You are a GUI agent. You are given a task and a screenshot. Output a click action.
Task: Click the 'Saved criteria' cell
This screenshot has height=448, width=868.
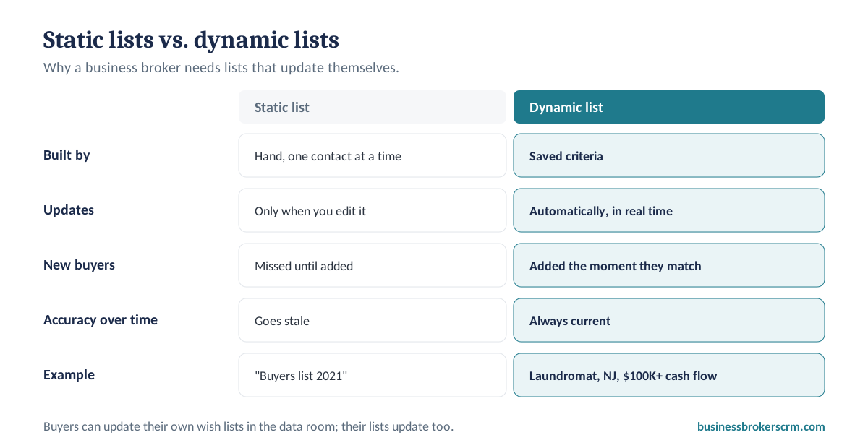point(669,155)
